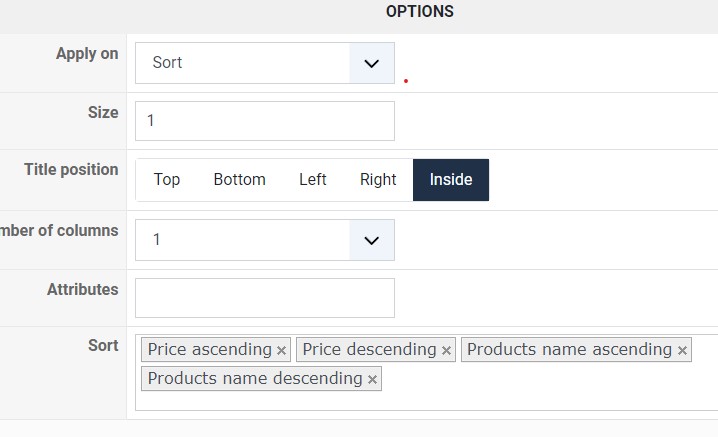
Task: Choose Inside title position
Action: [x=451, y=180]
